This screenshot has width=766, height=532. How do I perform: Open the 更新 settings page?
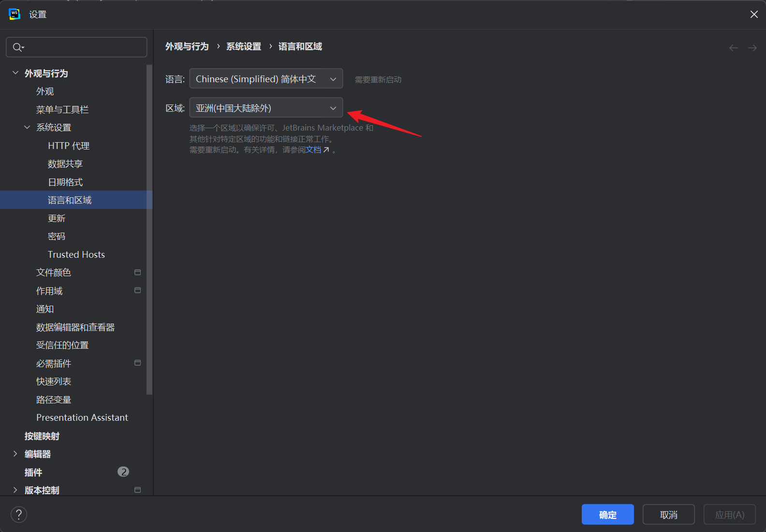point(57,218)
